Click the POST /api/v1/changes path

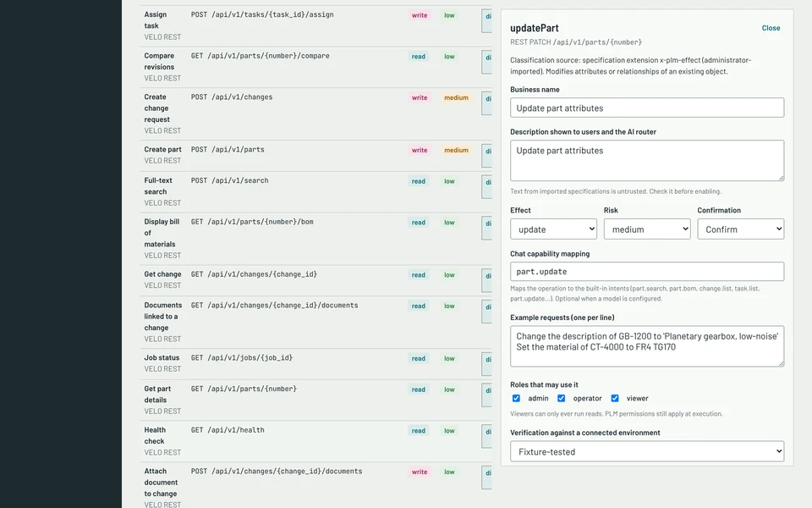[232, 97]
